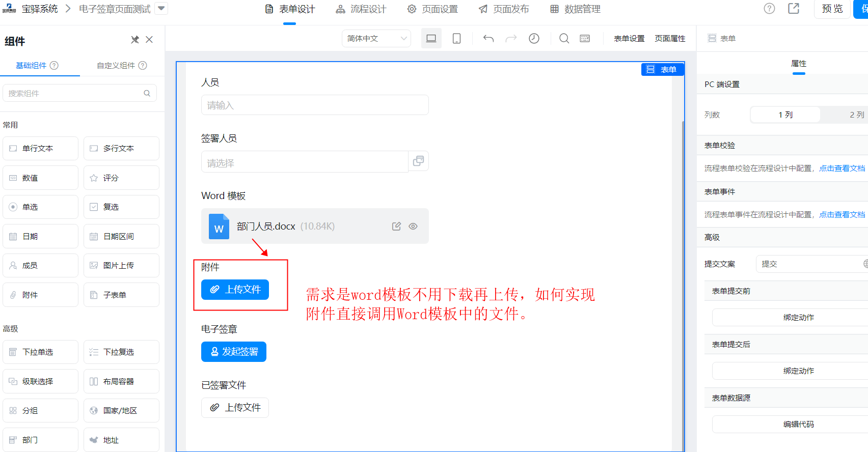Open page in new window icon
The width and height of the screenshot is (868, 452).
click(x=794, y=9)
